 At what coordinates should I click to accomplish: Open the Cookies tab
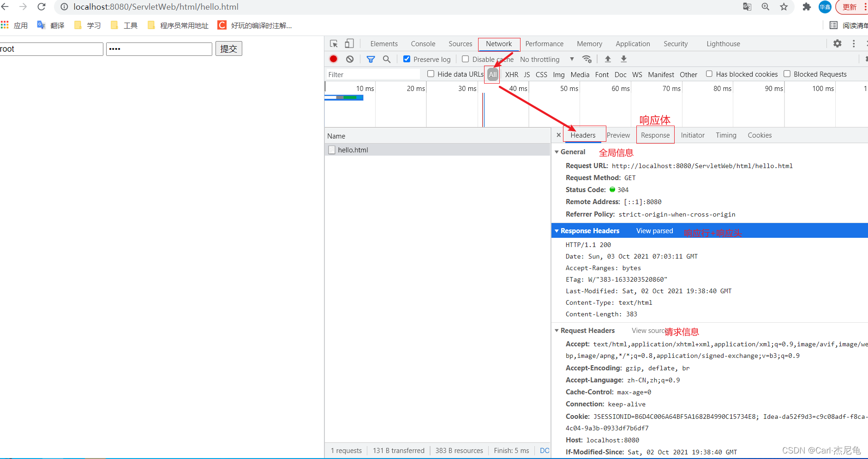[760, 135]
